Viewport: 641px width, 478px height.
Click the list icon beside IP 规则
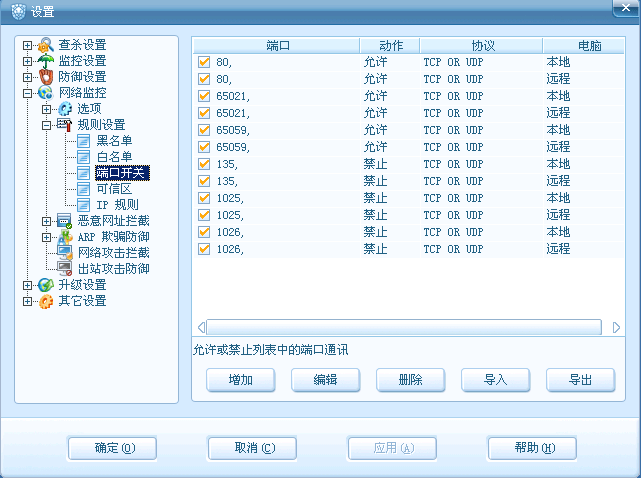coord(84,205)
